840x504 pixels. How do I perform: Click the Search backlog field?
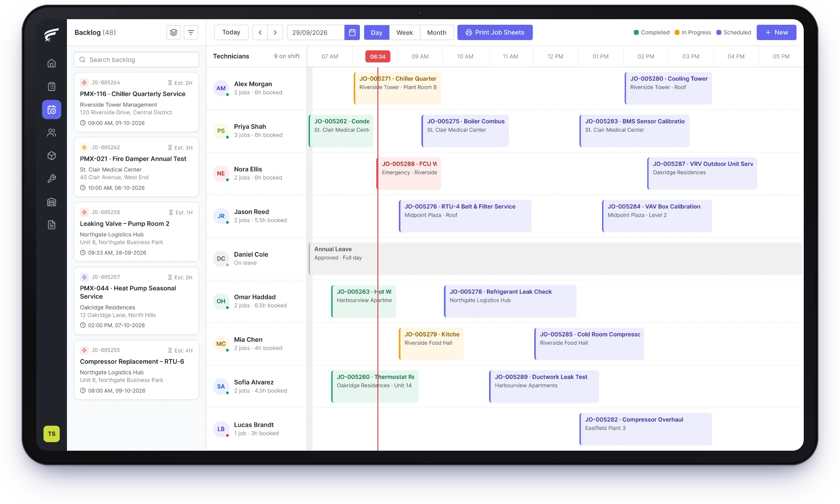coord(136,60)
